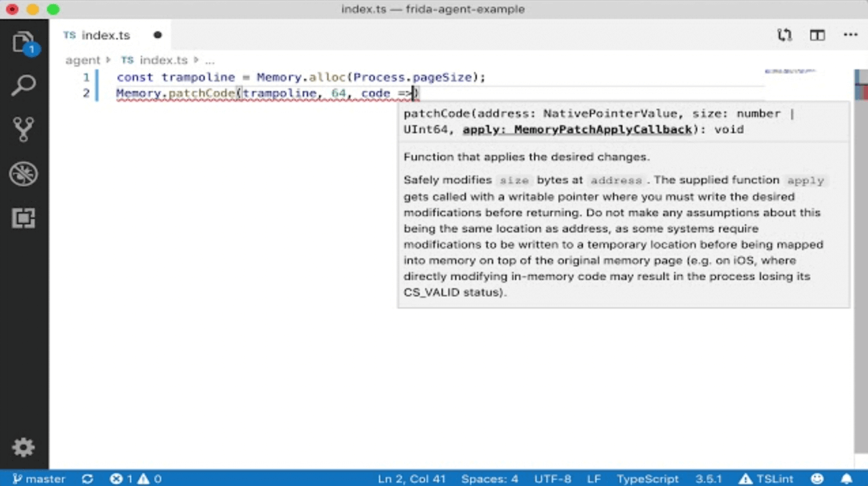Click the 'apply: MemoryPatchApplyCallback' parameter in tooltip

point(578,130)
